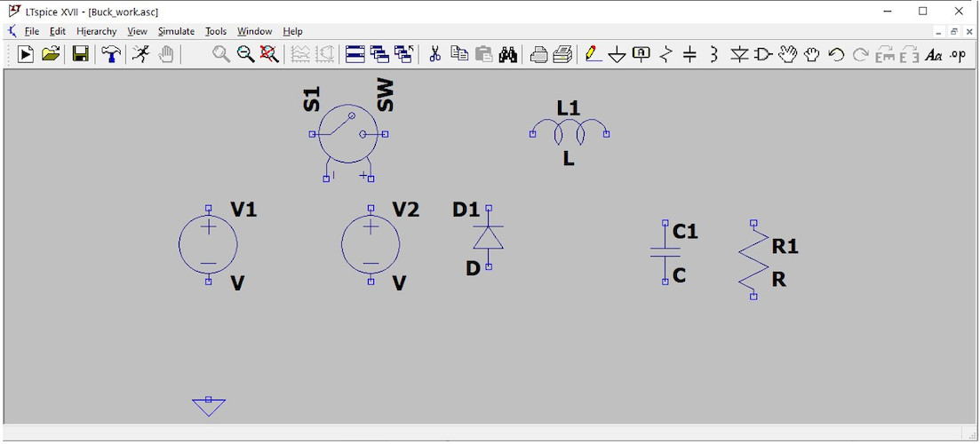The width and height of the screenshot is (980, 444).
Task: Select the Diode tool in toolbar
Action: click(x=738, y=55)
